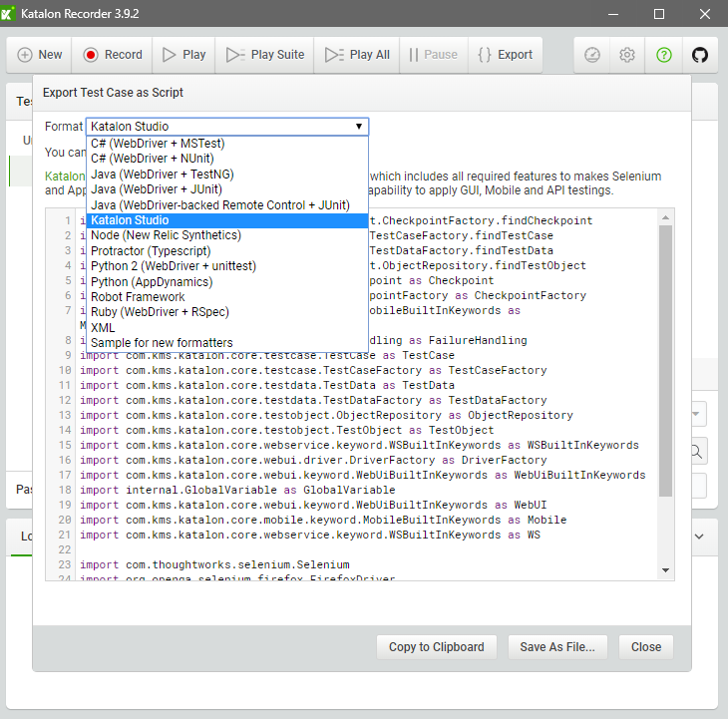Expand the chevron on the log panel
Screen dimensions: 728x719
point(699,537)
